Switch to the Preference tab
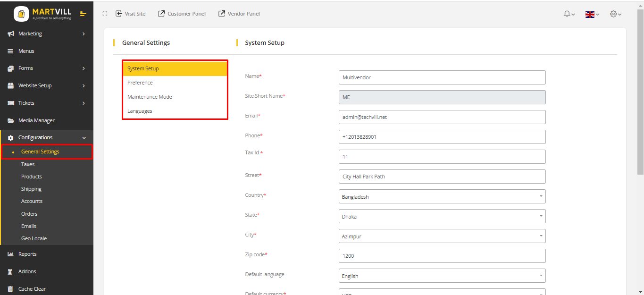The image size is (644, 295). (x=140, y=83)
